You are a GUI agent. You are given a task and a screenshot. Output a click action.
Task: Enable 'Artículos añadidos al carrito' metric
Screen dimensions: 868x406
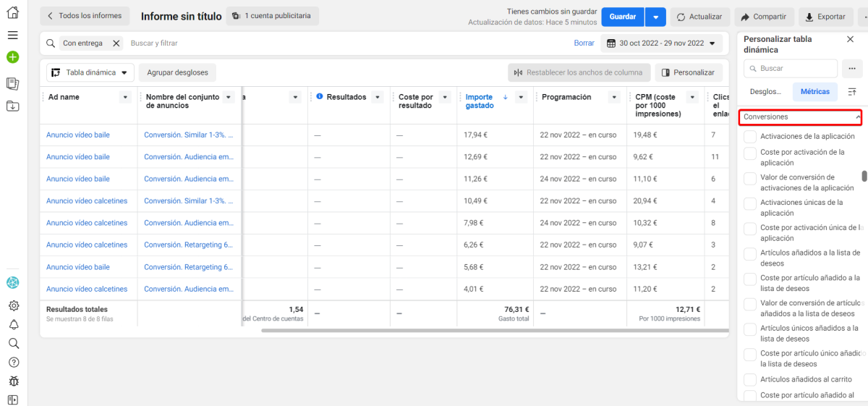pyautogui.click(x=750, y=380)
